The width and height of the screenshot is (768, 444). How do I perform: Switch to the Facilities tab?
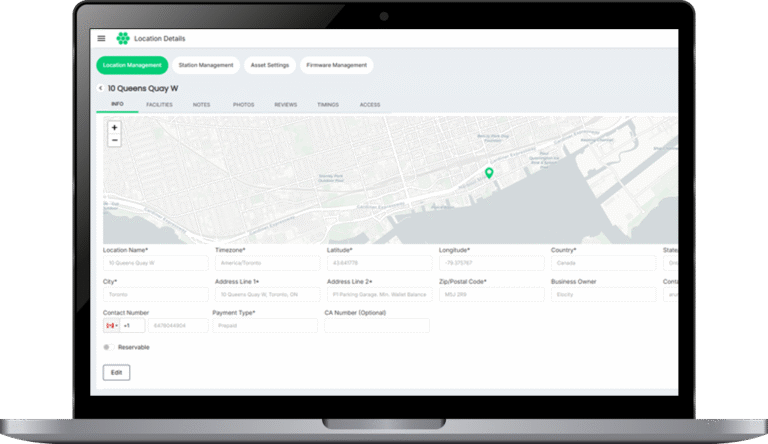159,104
